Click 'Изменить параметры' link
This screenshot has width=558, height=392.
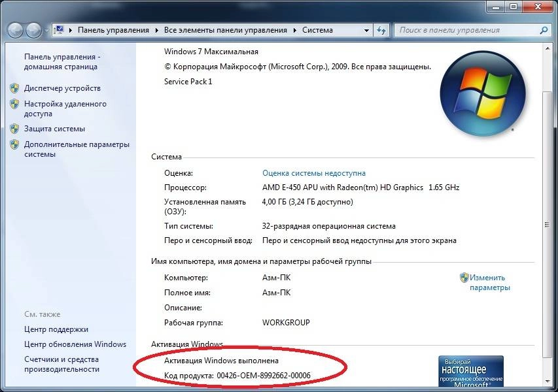tap(490, 282)
